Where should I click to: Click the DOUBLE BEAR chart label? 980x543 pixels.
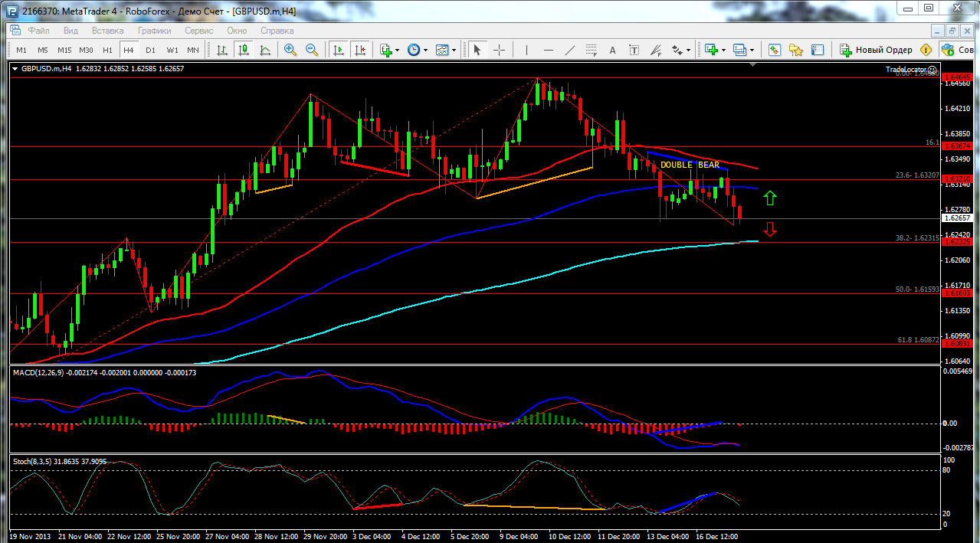tap(690, 165)
